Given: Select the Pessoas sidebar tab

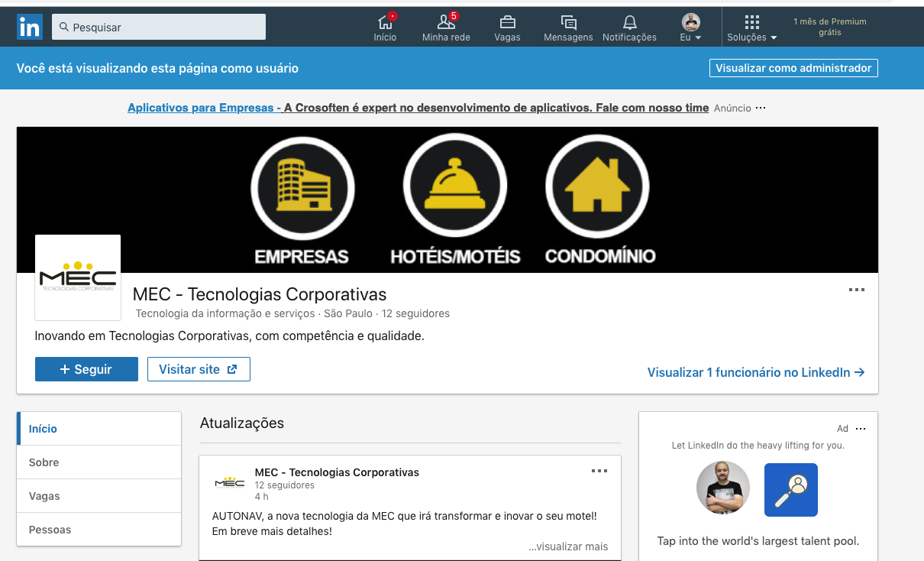Looking at the screenshot, I should (99, 530).
